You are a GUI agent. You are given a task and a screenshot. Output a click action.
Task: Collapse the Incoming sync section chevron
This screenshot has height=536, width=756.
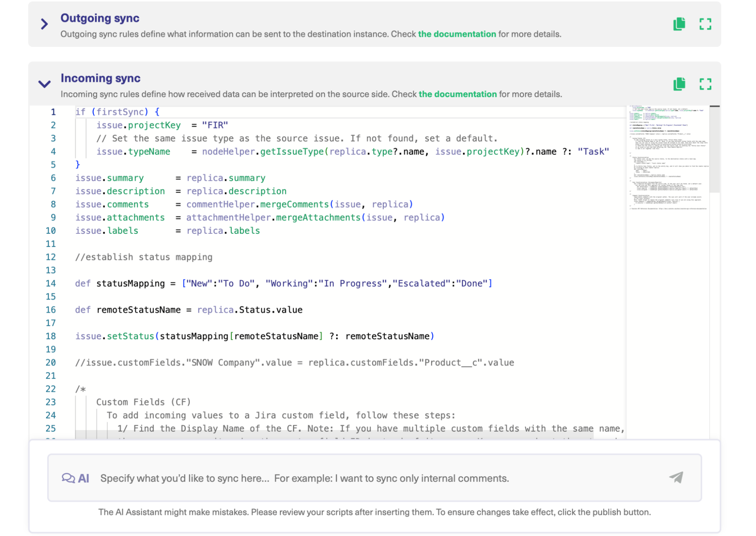click(x=44, y=84)
